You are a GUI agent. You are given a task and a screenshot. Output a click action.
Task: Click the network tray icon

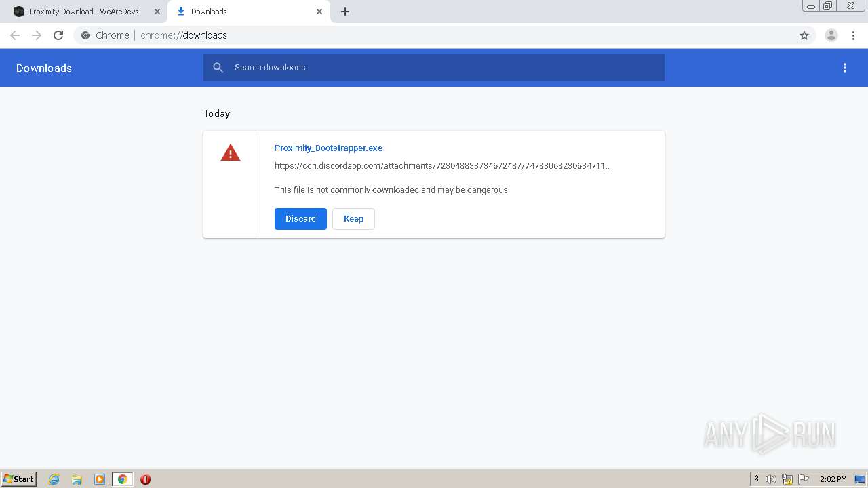pyautogui.click(x=787, y=479)
